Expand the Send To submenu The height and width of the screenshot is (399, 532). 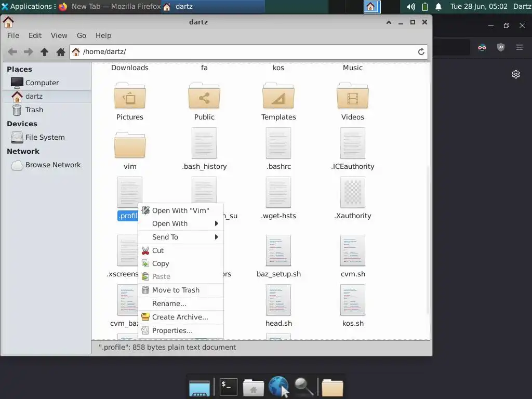181,237
